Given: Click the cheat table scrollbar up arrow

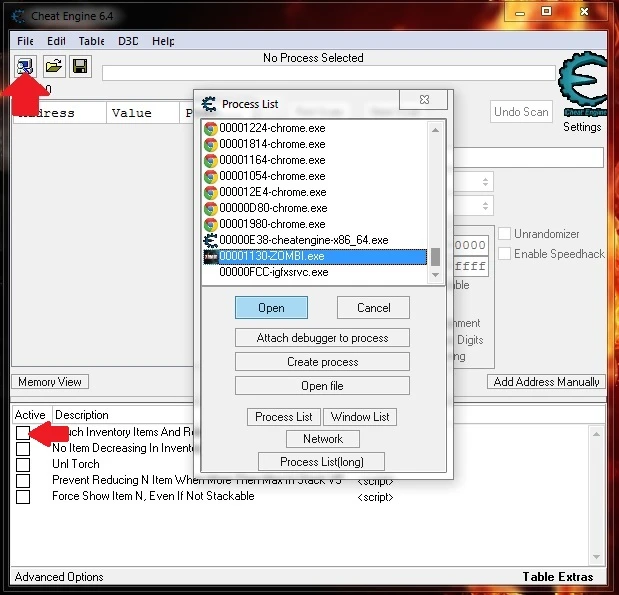Looking at the screenshot, I should pos(596,434).
